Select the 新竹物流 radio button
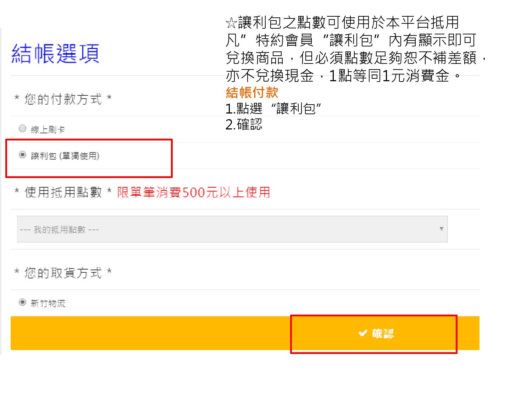Screen dimensions: 532x399 click(x=22, y=303)
